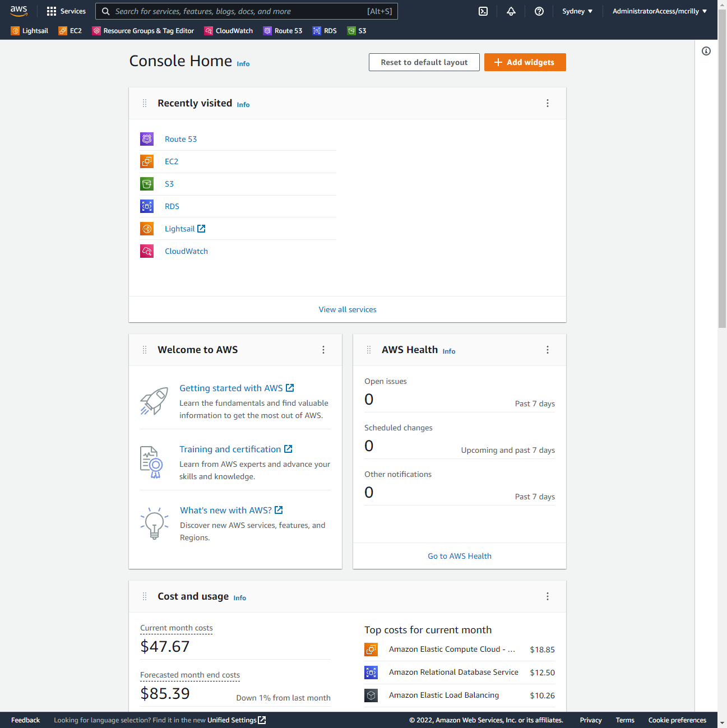Click the certificate icon for Training

[151, 462]
